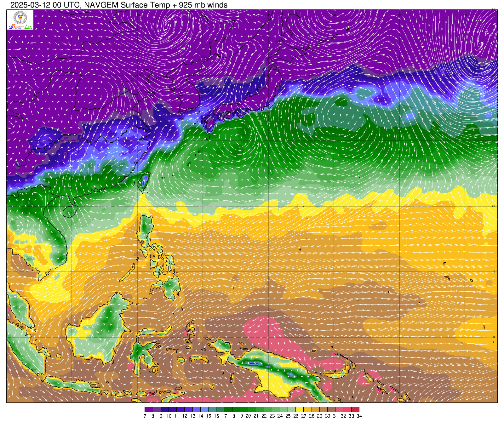Select the yellow legend swatch at 26
Viewport: 504px width, 422px height.
pyautogui.click(x=300, y=410)
